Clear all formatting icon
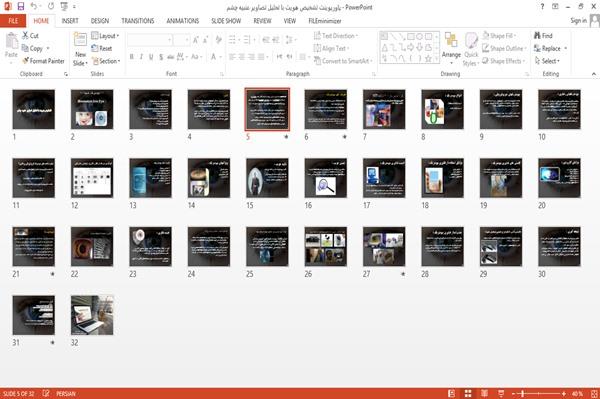The image size is (600, 399). click(x=219, y=39)
